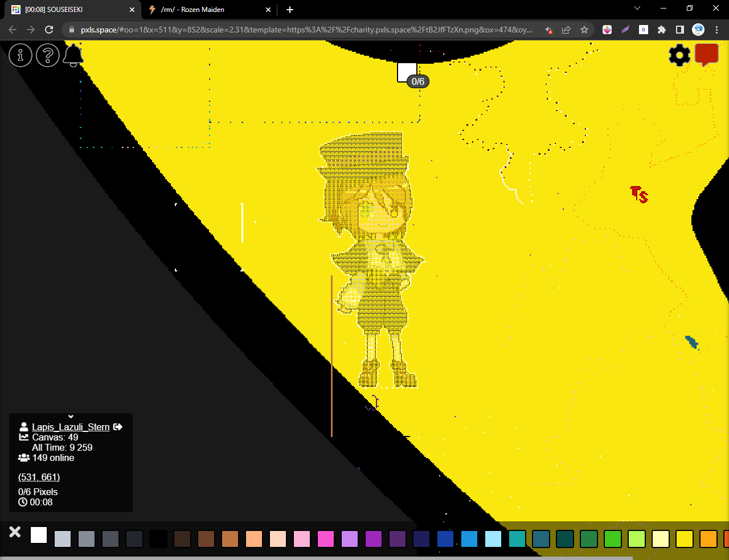Screen dimensions: 729x560
Task: Select the white color swatch
Action: coord(39,535)
